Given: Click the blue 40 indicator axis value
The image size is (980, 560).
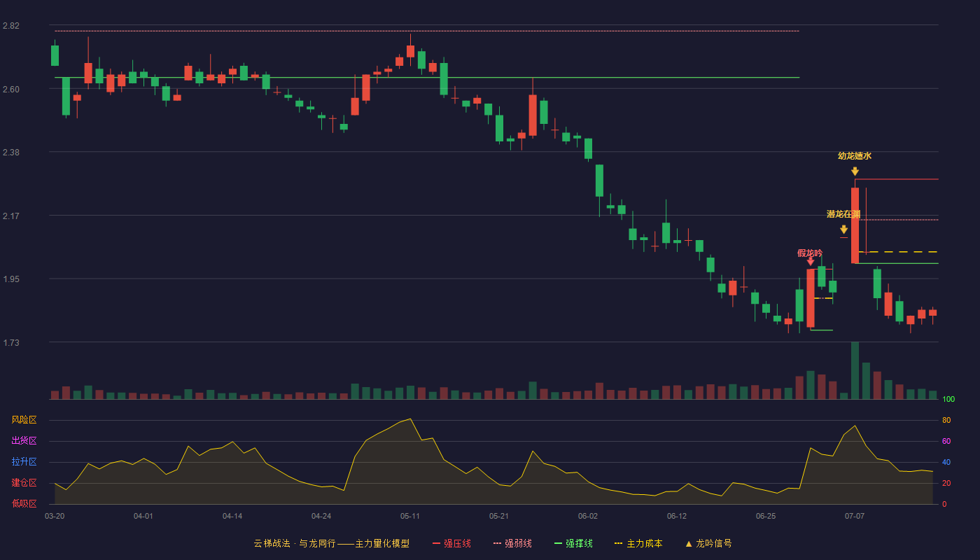Looking at the screenshot, I should (946, 463).
